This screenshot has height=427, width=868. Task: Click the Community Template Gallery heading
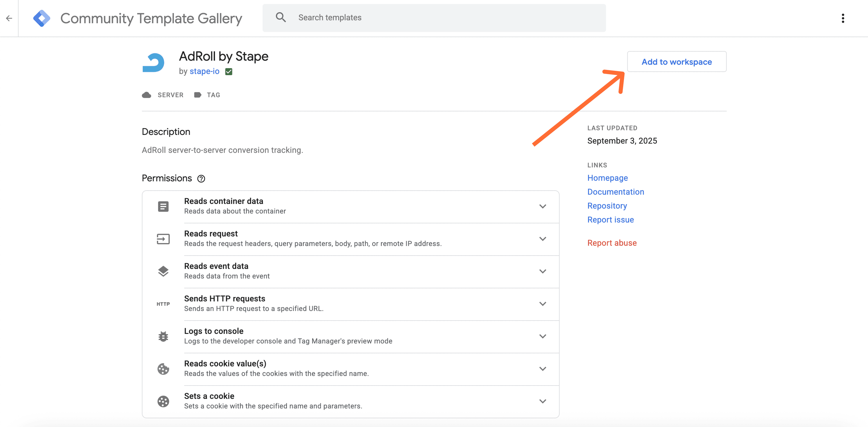point(151,19)
